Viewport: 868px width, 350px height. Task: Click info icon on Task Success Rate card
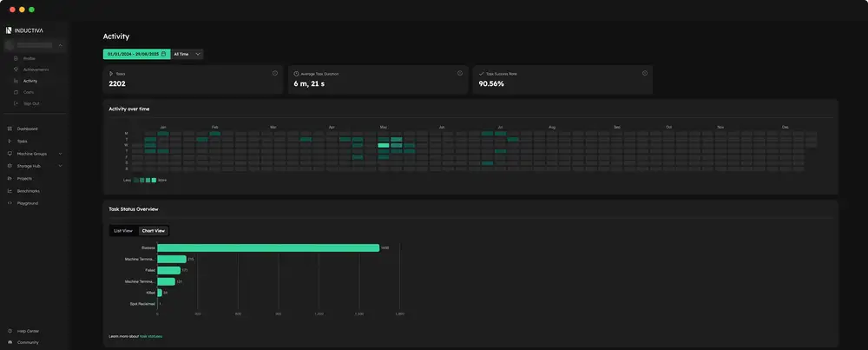coord(645,73)
